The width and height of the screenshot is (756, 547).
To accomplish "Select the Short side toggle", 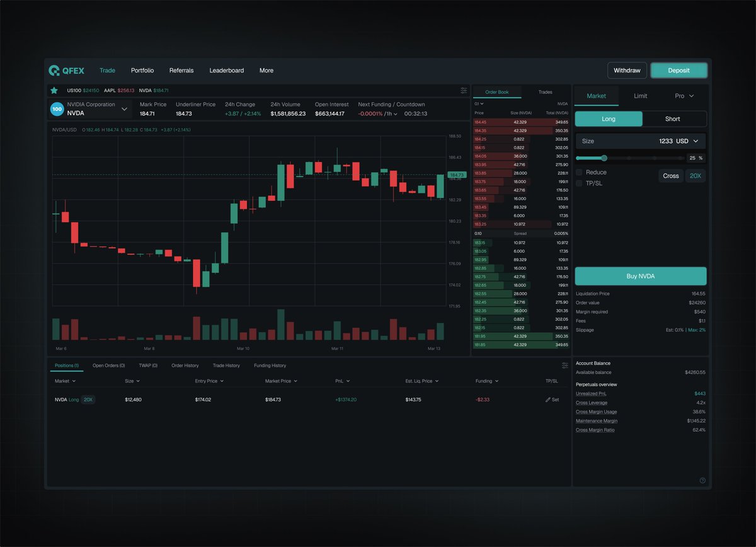I will [673, 118].
